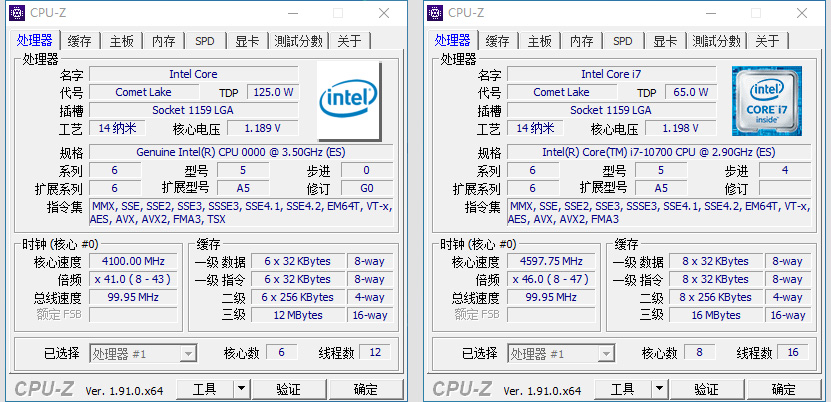Click the CPU-Z logo text in left window footer
The height and width of the screenshot is (402, 831).
point(44,389)
